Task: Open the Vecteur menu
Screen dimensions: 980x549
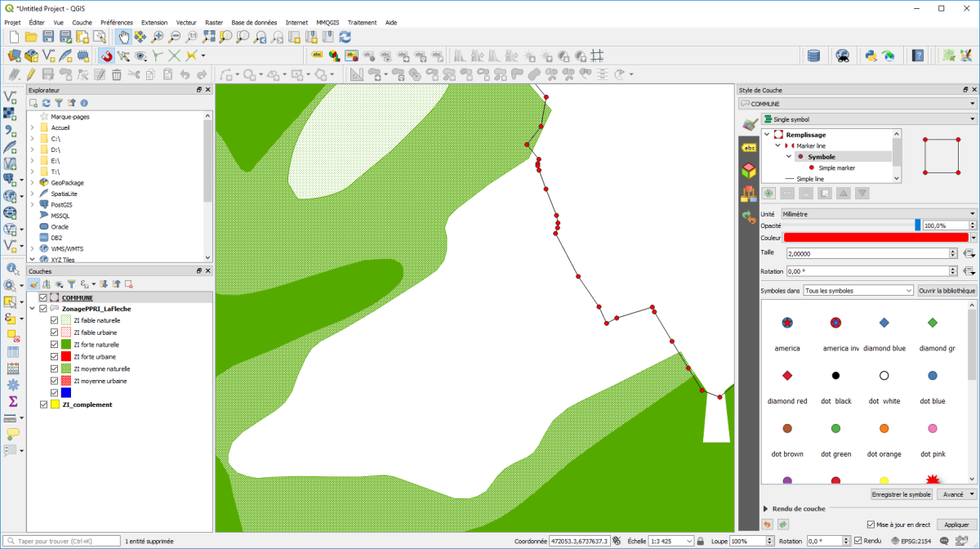Action: click(186, 22)
